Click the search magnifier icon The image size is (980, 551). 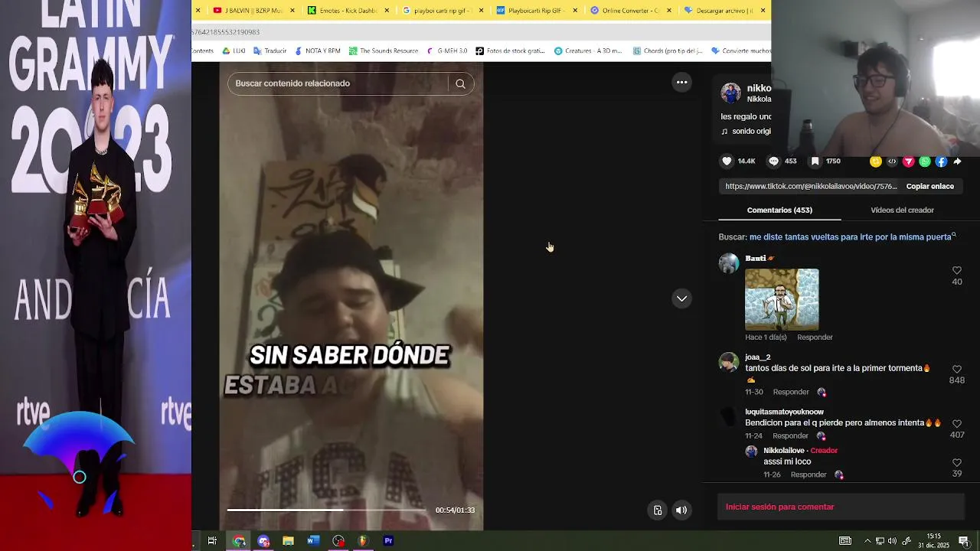(460, 83)
